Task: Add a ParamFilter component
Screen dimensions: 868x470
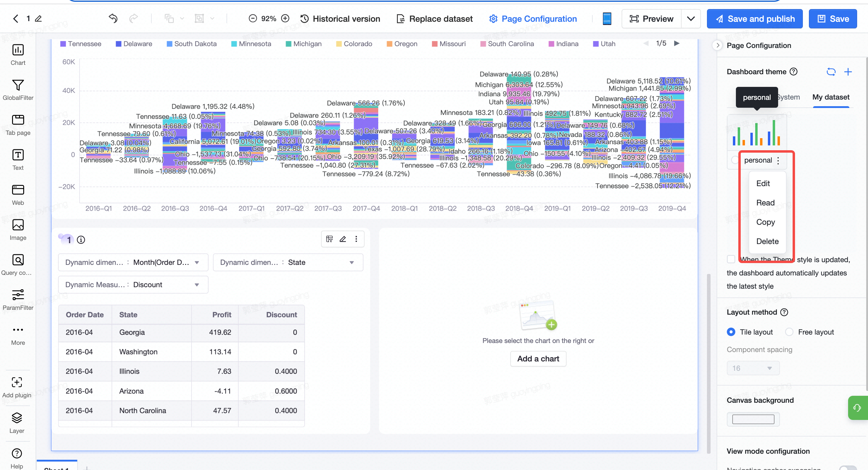Action: 18,300
